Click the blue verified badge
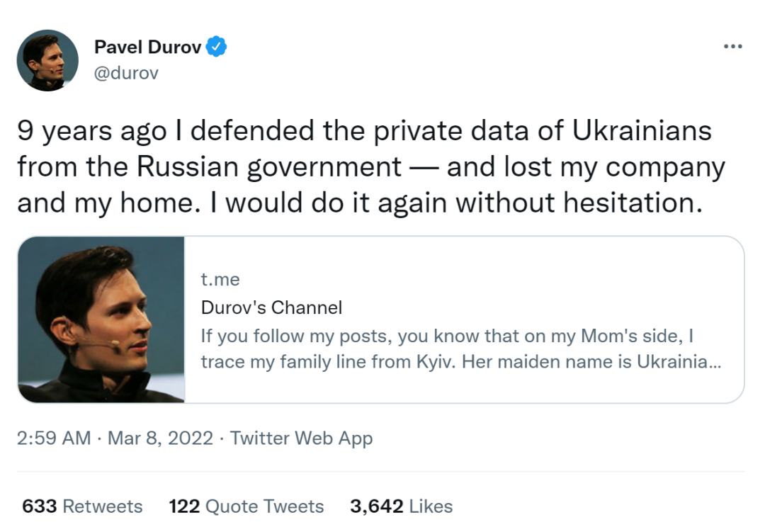This screenshot has height=532, width=765. coord(217,48)
